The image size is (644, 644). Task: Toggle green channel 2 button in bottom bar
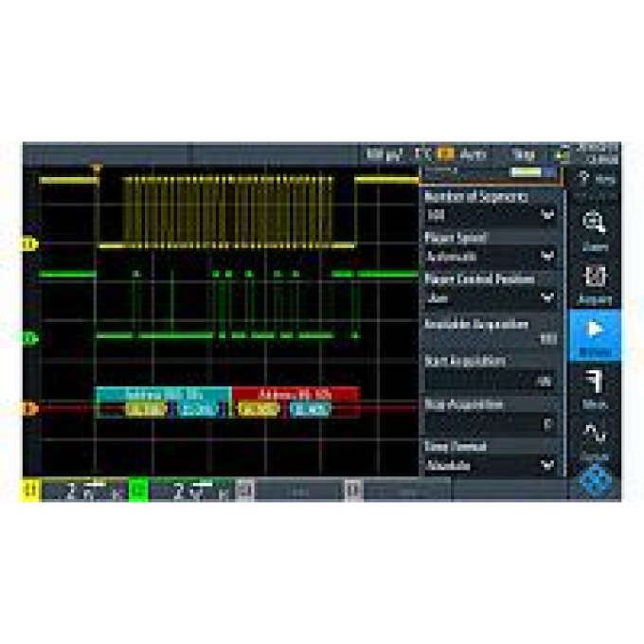tap(138, 490)
